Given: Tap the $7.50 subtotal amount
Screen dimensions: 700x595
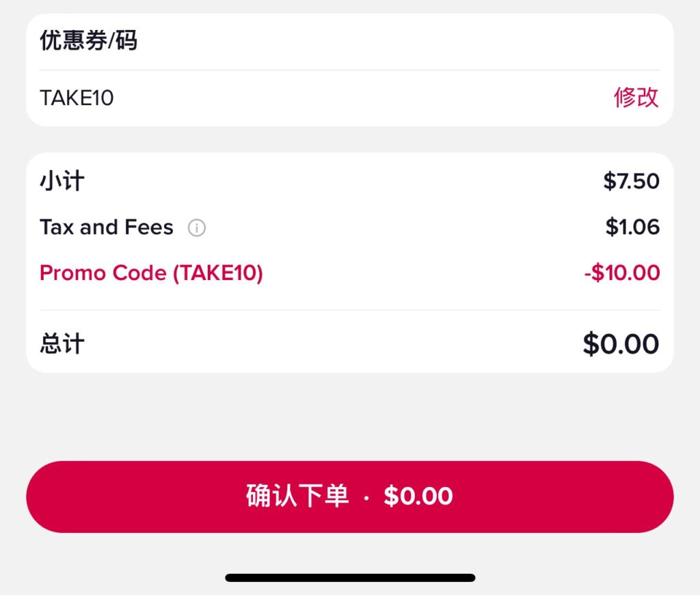Looking at the screenshot, I should click(631, 182).
